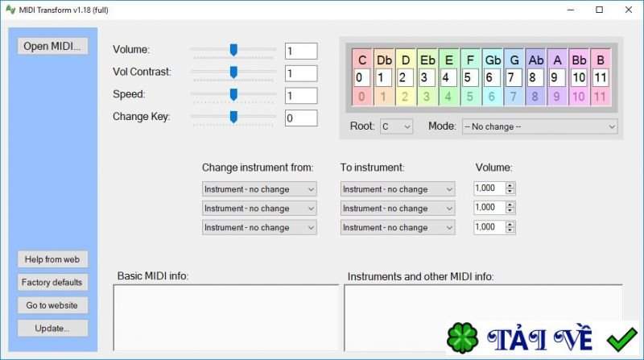Focus the Change Key value field

[301, 118]
